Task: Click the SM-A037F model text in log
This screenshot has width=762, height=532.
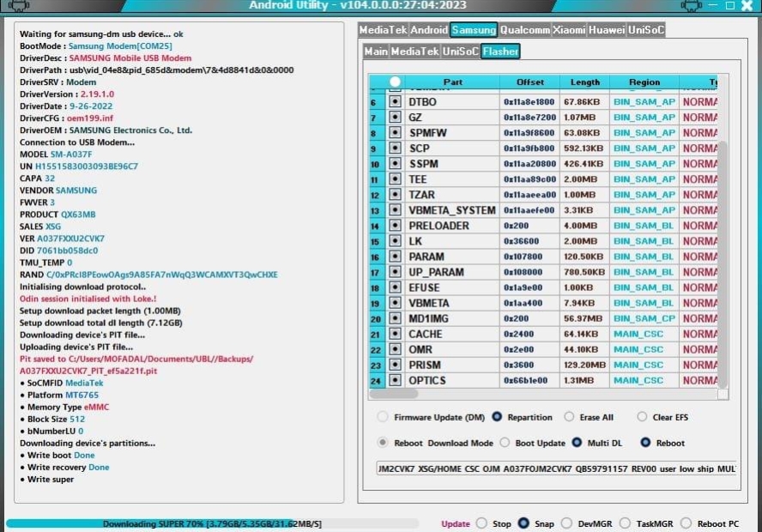Action: pyautogui.click(x=71, y=154)
